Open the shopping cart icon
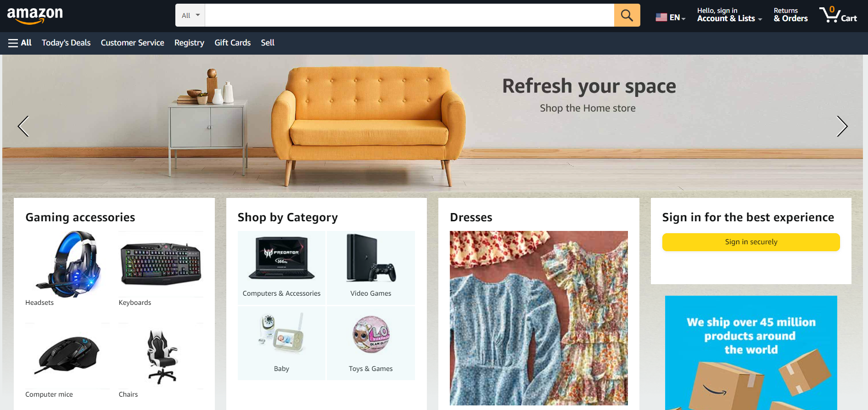Viewport: 868px width, 410px height. click(838, 15)
